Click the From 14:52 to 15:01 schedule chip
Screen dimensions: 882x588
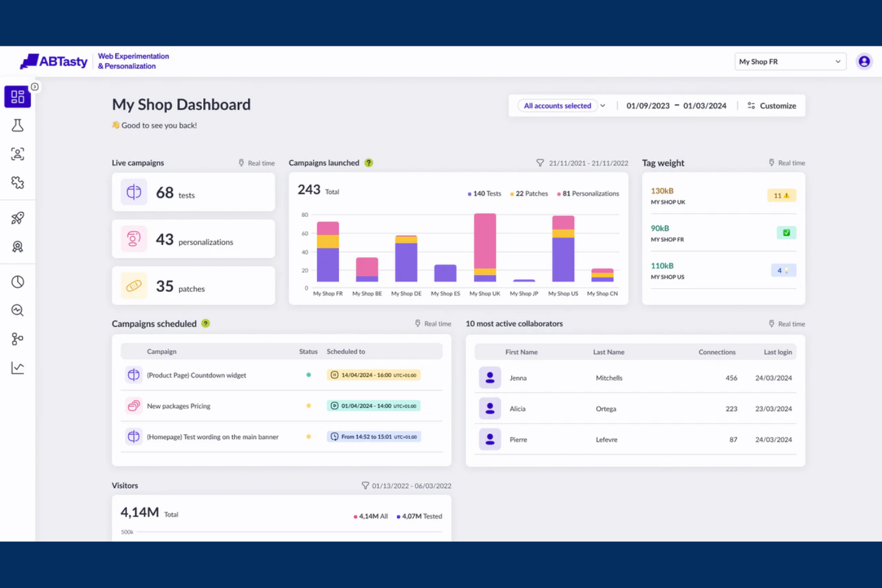click(x=374, y=437)
